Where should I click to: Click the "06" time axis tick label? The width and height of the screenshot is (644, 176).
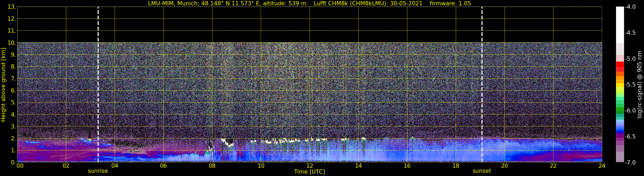[x=163, y=166]
